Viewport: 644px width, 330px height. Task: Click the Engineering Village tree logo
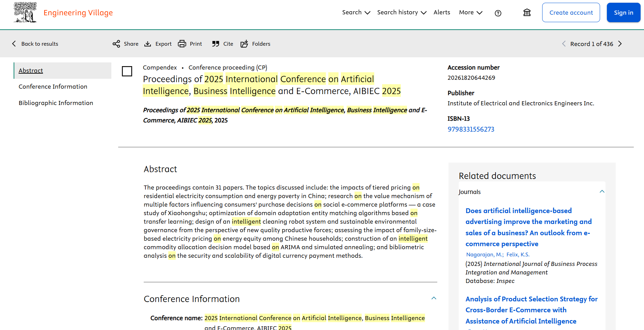[x=25, y=13]
